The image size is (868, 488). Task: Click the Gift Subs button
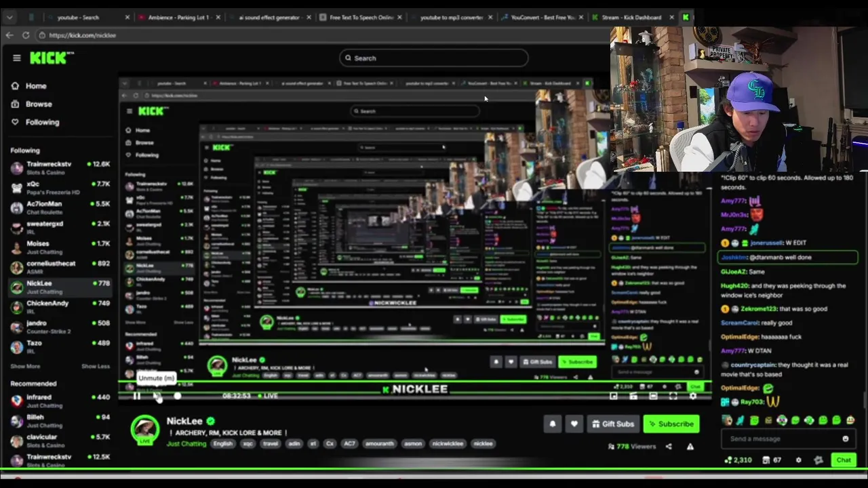pos(613,424)
